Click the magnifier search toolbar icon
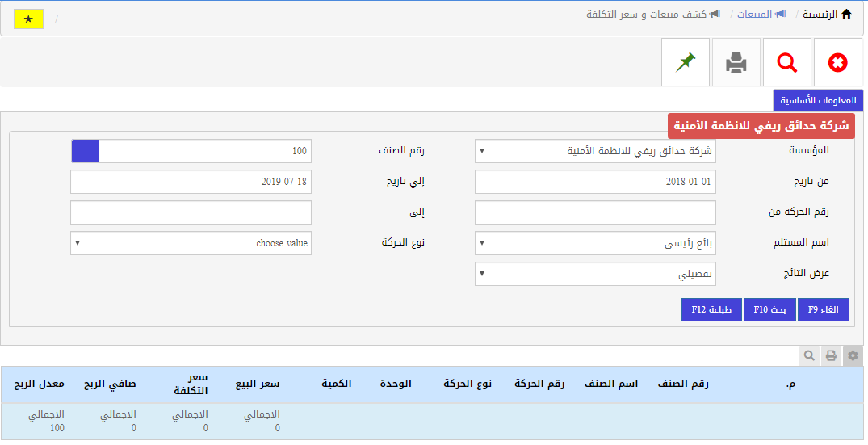The height and width of the screenshot is (445, 868). 786,62
